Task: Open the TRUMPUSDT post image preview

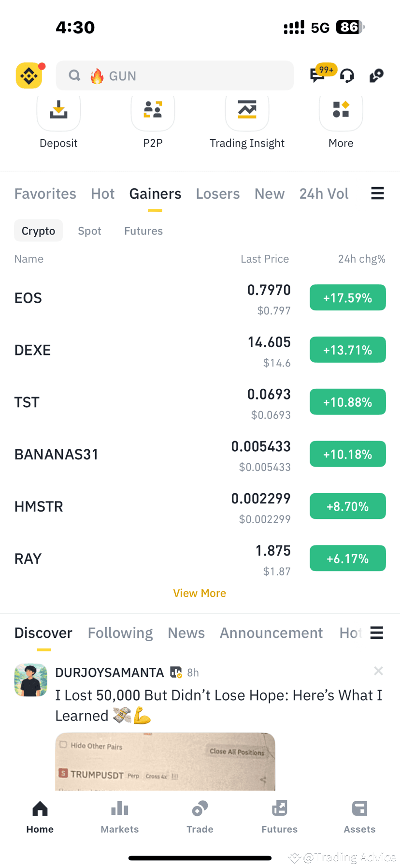Action: pyautogui.click(x=165, y=762)
